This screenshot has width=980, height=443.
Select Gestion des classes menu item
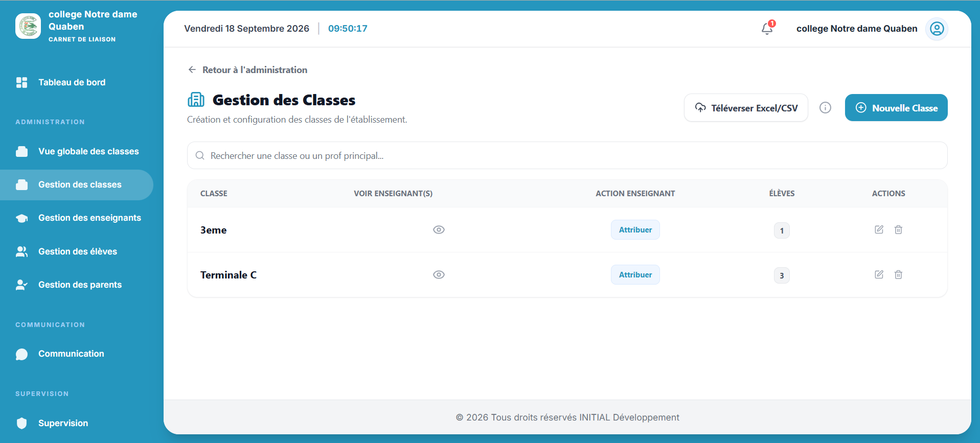77,184
